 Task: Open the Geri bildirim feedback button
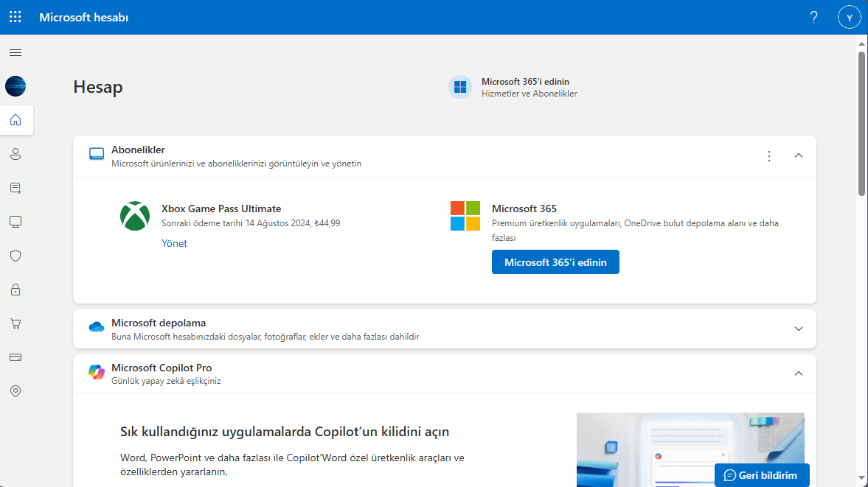pos(762,475)
